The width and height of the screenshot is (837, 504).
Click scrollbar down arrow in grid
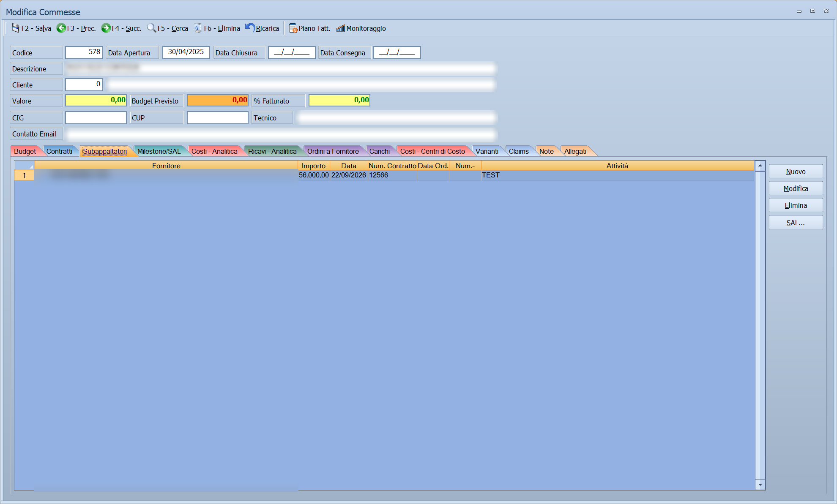(x=760, y=485)
